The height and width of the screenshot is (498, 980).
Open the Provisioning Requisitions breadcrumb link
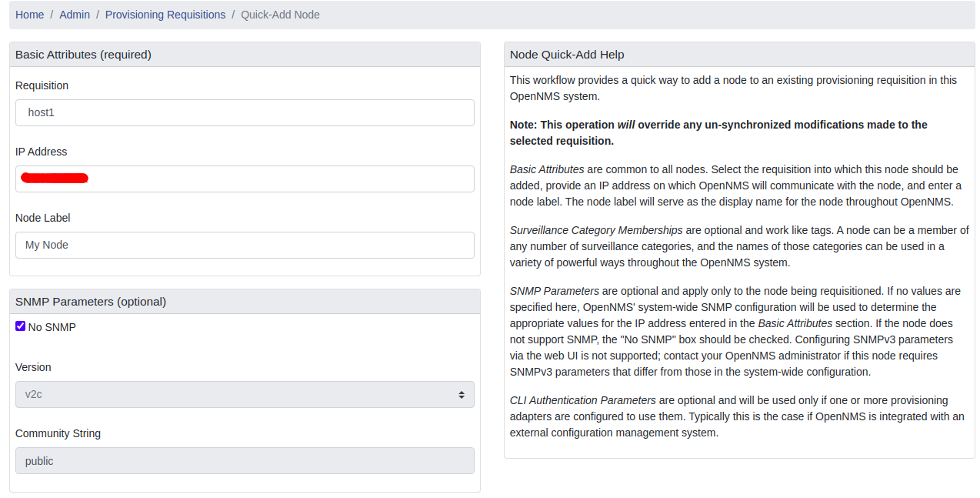tap(165, 15)
